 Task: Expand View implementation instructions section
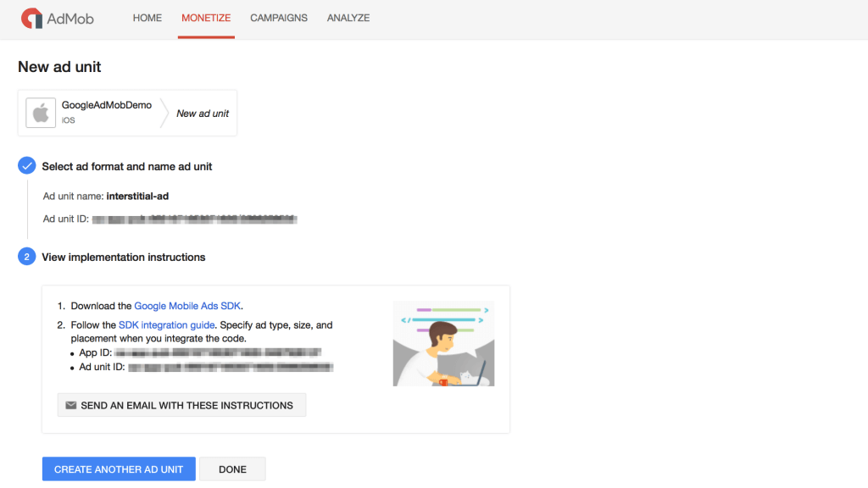(x=124, y=258)
